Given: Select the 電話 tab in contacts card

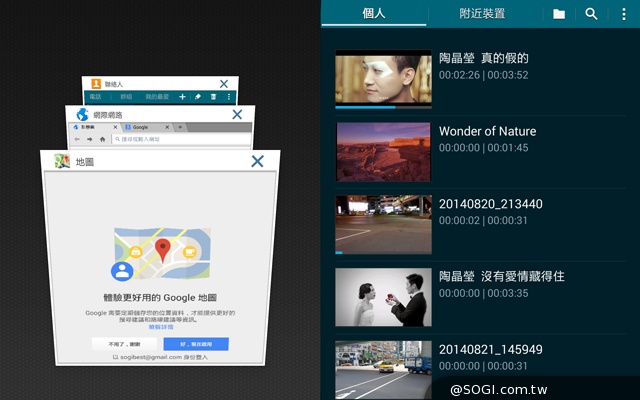Looking at the screenshot, I should [x=95, y=97].
